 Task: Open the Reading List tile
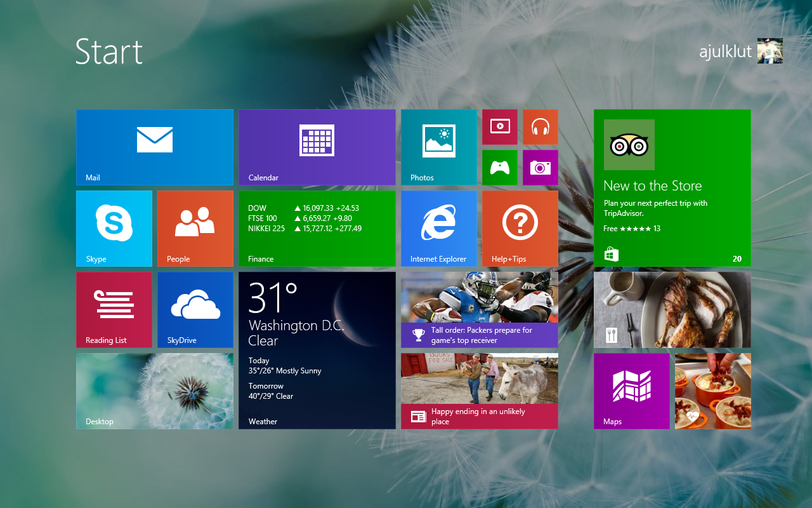point(114,310)
